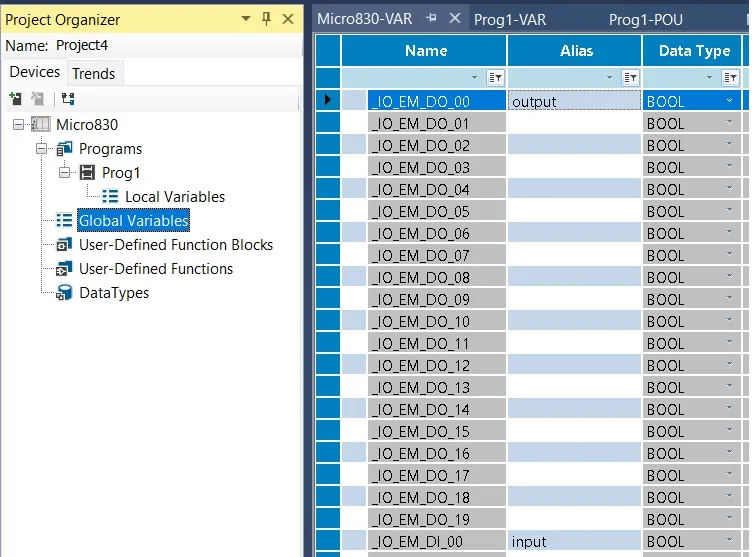Click the _IO_EM_DO_19 name cell

click(x=437, y=519)
